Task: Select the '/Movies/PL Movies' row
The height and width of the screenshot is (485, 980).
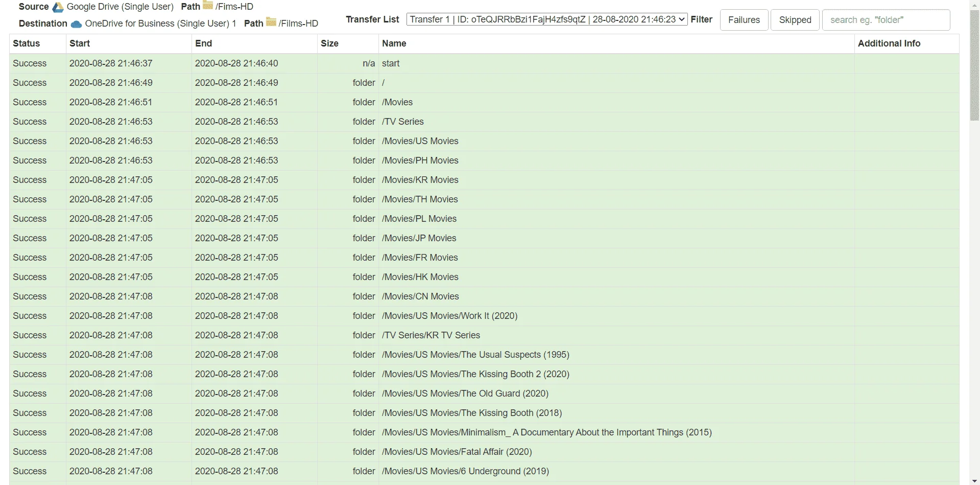Action: coord(484,219)
